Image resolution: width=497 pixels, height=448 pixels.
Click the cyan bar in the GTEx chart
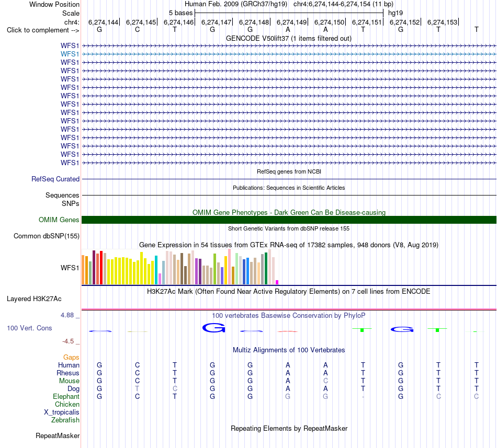coord(156,270)
